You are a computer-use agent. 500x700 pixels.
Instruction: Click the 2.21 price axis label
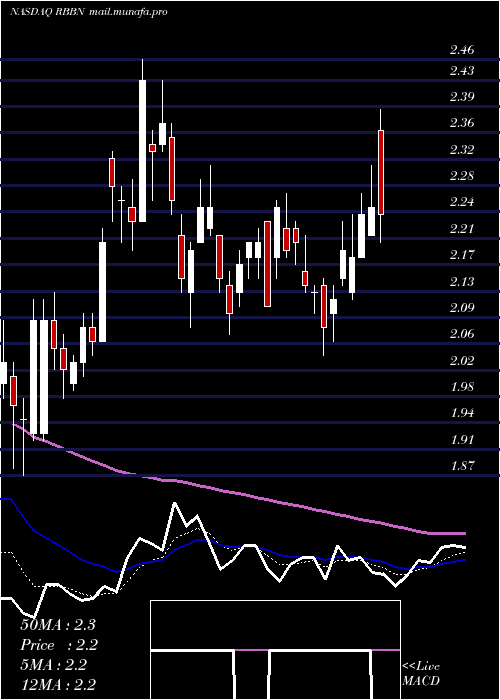click(462, 229)
